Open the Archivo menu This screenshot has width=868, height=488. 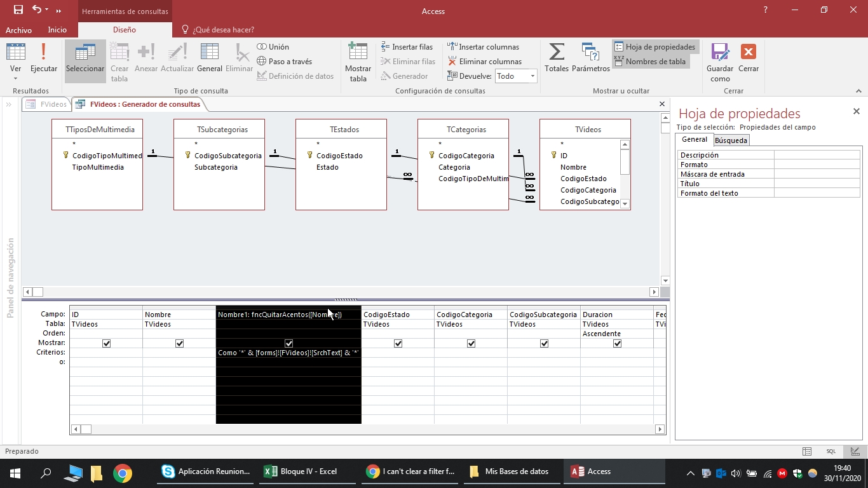18,30
